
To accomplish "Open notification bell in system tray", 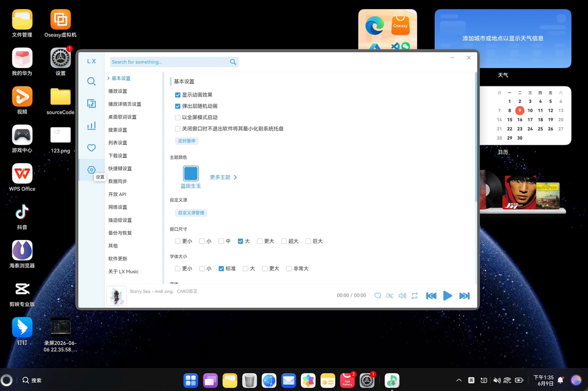I will (x=561, y=380).
